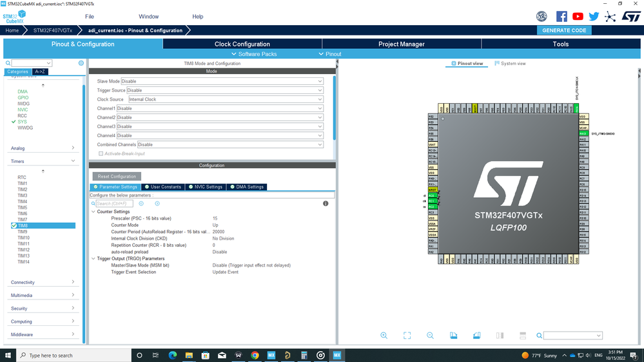Screen dimensions: 644x362
Task: Click the ST community network icon
Action: (610, 16)
